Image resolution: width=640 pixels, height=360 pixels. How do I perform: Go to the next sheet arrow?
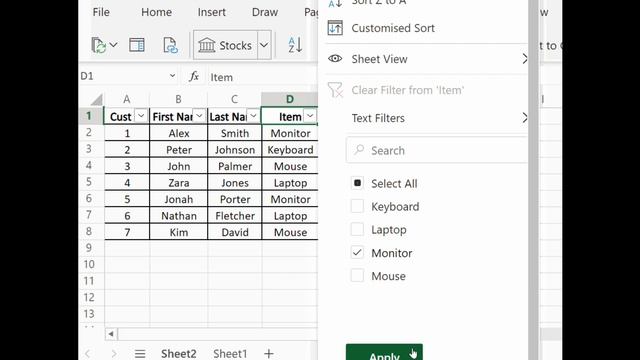[x=114, y=353]
